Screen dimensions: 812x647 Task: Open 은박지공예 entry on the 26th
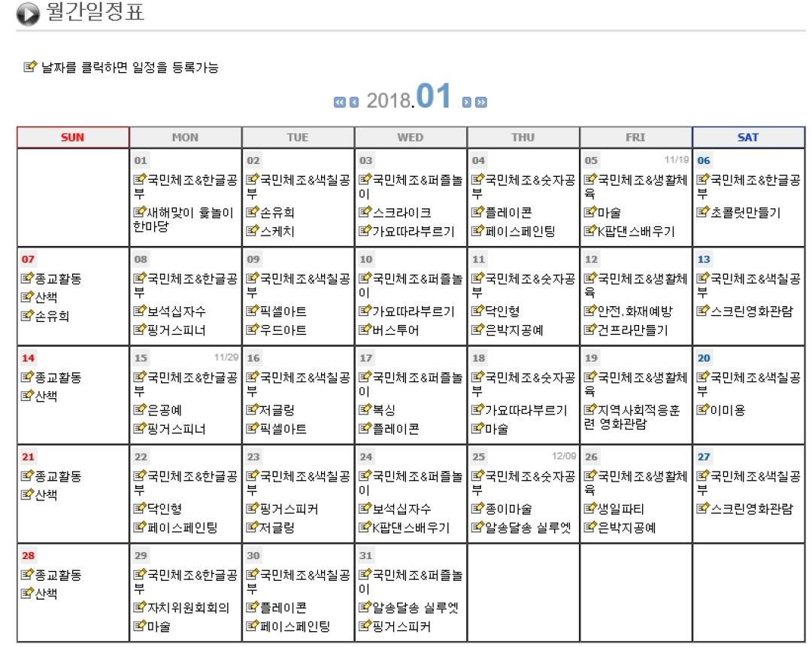pyautogui.click(x=627, y=528)
